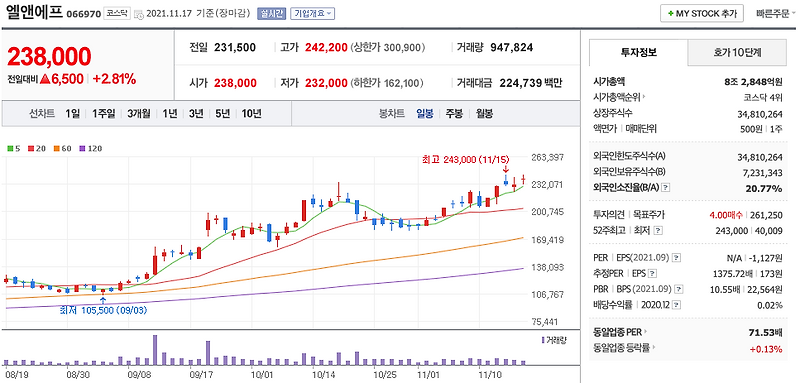The width and height of the screenshot is (800, 383).
Task: Click the calendar-clock icon beside 2021.11.17
Action: (139, 15)
